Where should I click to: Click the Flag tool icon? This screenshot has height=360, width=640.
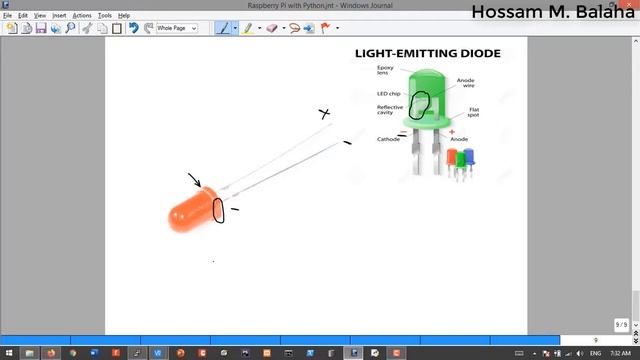click(x=325, y=28)
